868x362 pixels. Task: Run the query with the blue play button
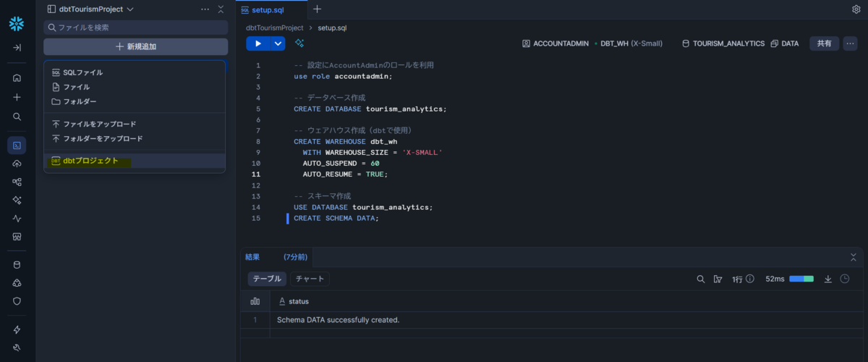[258, 43]
